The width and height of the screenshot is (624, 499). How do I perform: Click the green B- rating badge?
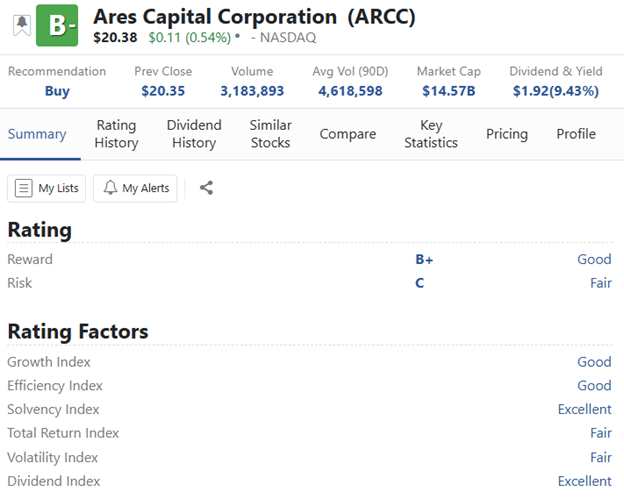click(57, 26)
